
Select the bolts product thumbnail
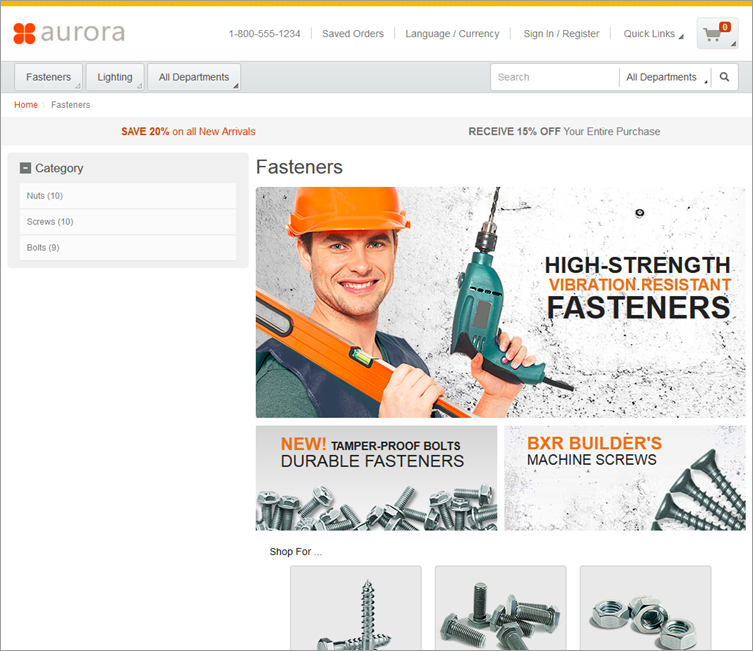pos(500,608)
